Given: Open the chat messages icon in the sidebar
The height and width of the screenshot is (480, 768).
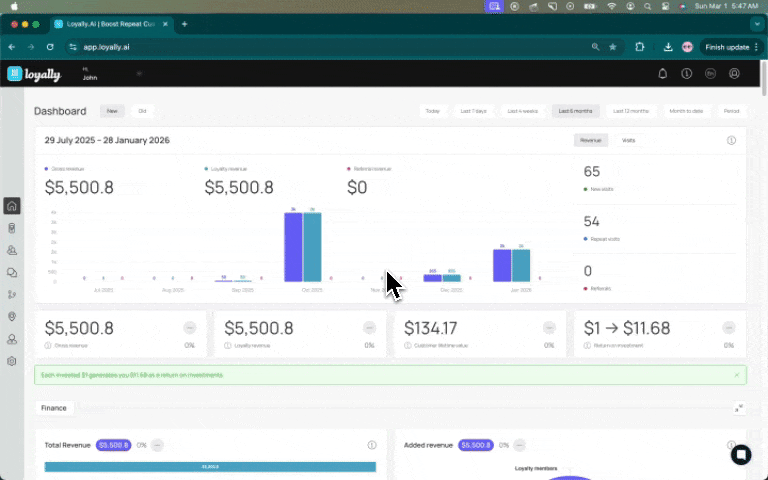Looking at the screenshot, I should (12, 273).
